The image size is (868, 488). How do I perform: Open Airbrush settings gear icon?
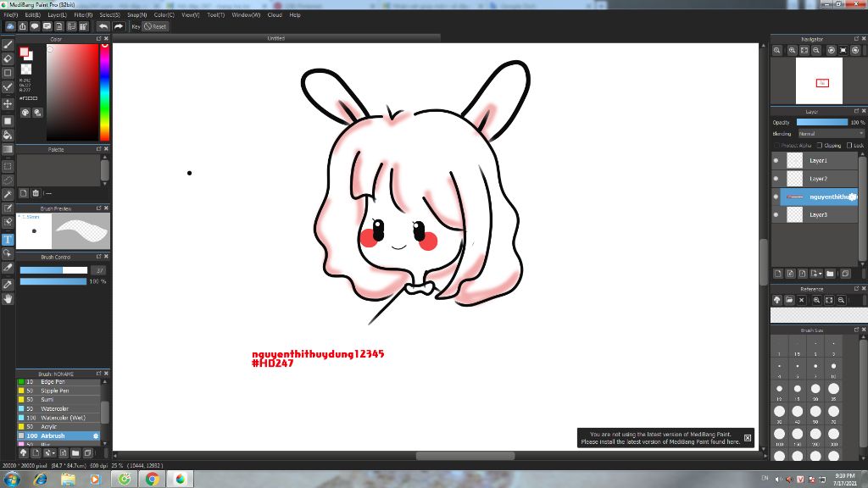pos(96,436)
